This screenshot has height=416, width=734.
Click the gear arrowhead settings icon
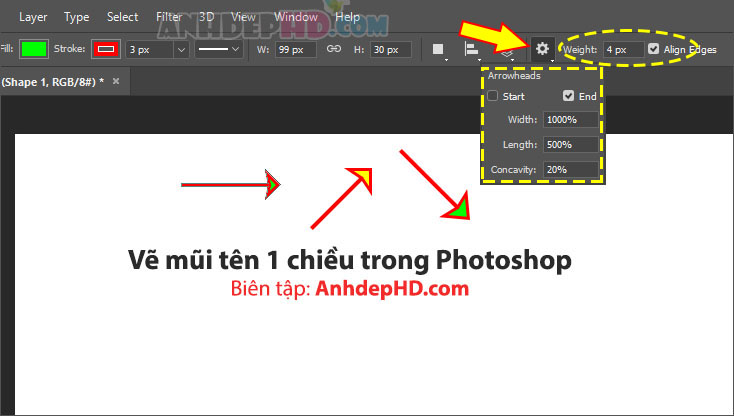543,49
